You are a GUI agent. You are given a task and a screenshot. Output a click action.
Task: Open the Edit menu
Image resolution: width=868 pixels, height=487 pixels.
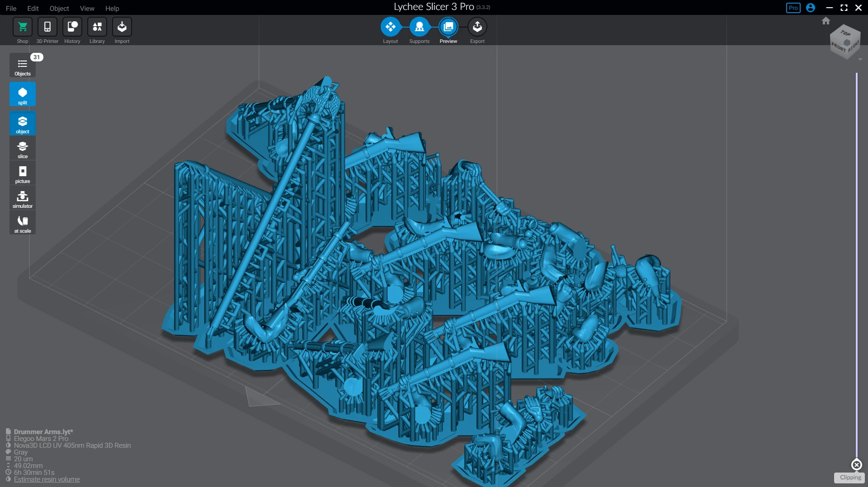pyautogui.click(x=33, y=8)
